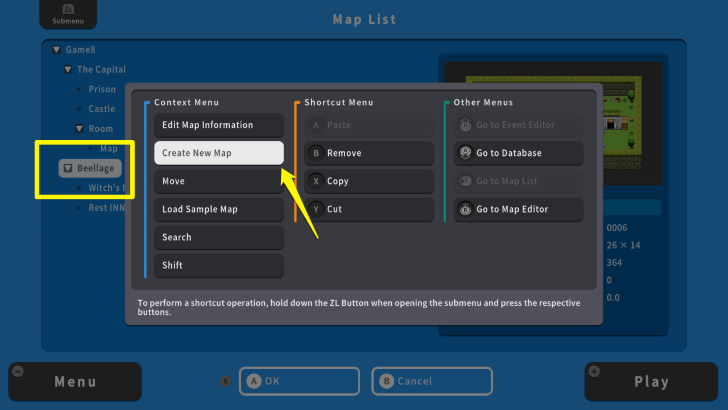This screenshot has height=410, width=728.
Task: Click the Go to Map List icon
Action: (465, 181)
